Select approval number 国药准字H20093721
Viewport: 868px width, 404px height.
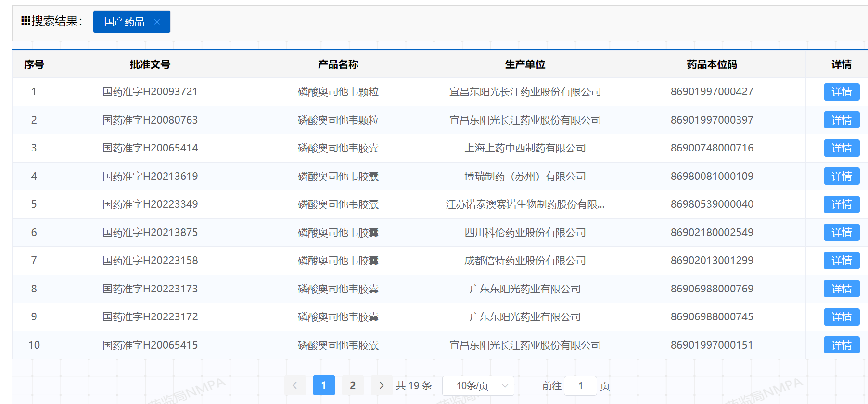coord(150,92)
